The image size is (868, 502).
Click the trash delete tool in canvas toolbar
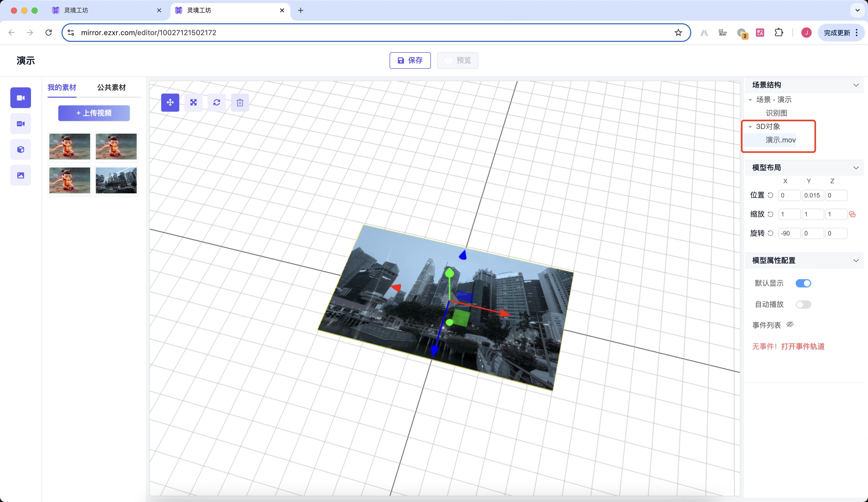[240, 102]
